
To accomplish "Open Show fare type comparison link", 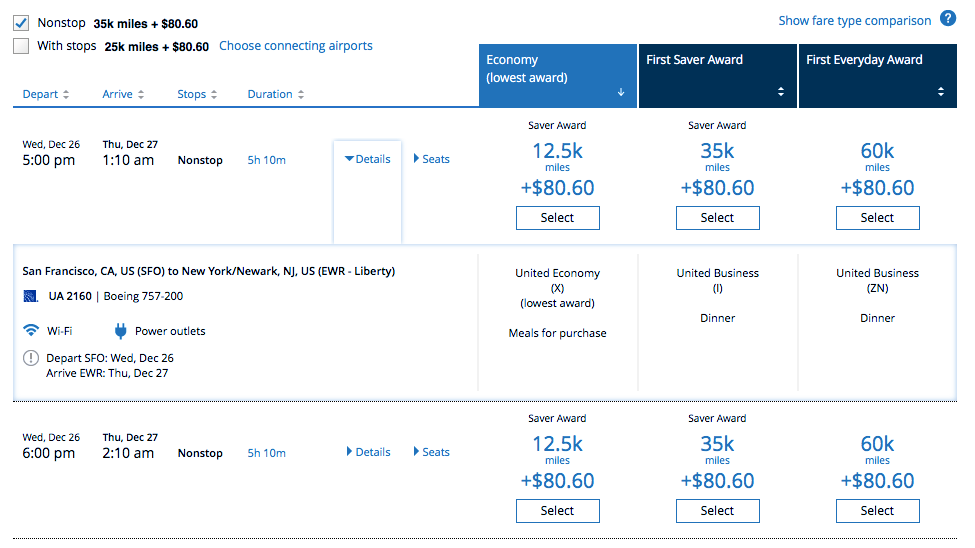I will [x=854, y=21].
